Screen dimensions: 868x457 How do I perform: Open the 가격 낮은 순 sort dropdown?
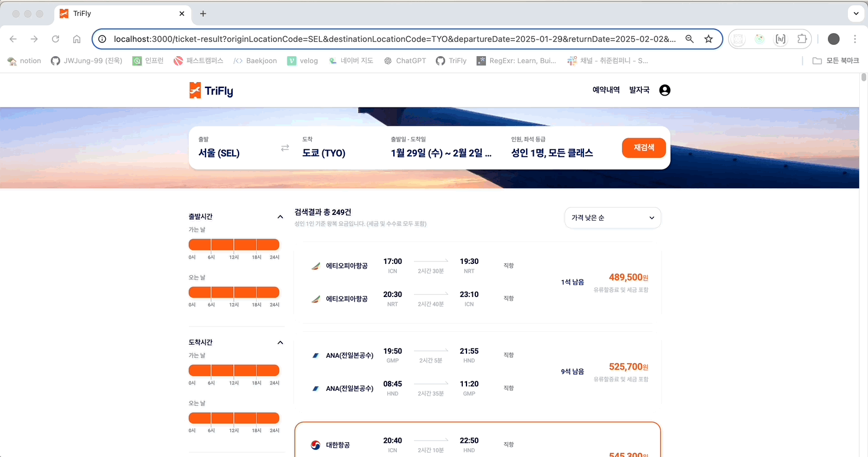click(x=613, y=218)
